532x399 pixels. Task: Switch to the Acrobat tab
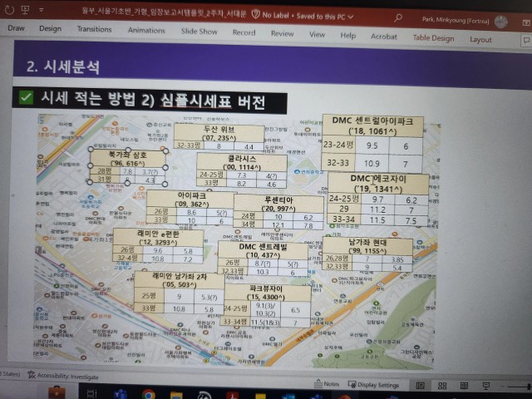pos(384,37)
